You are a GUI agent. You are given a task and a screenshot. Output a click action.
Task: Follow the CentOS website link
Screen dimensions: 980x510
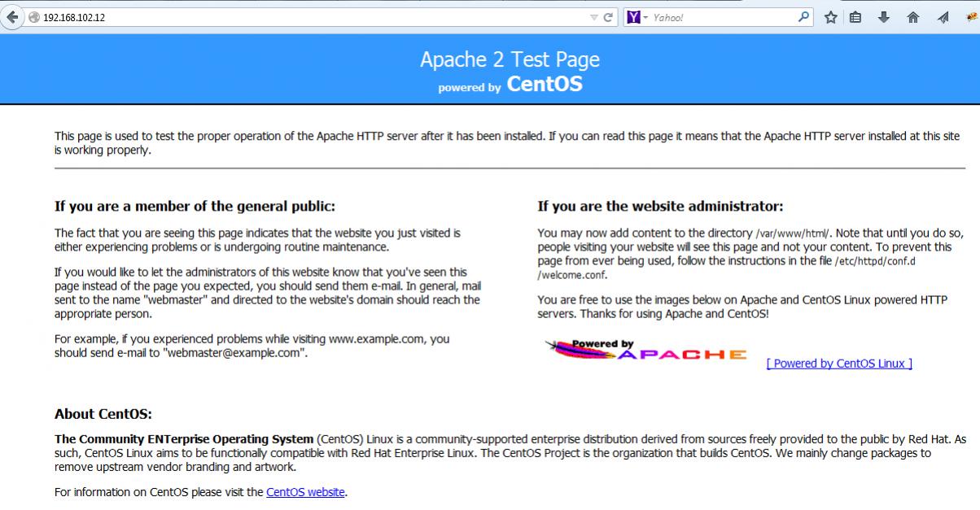tap(306, 492)
